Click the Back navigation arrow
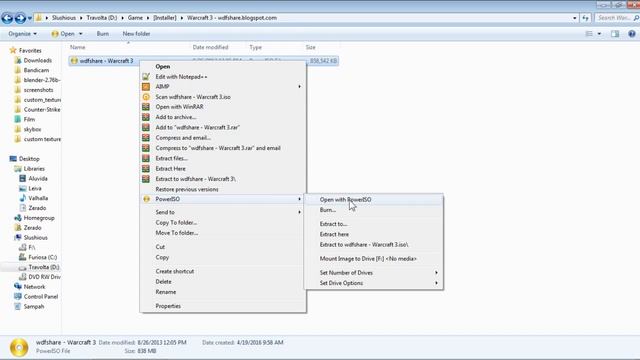This screenshot has height=360, width=640. [x=7, y=18]
